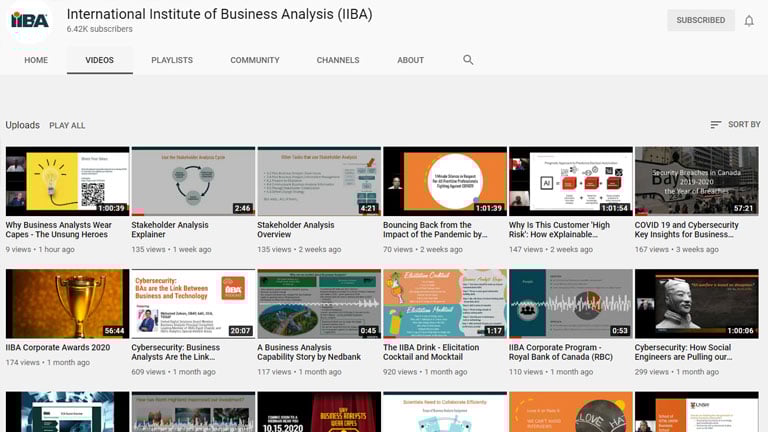This screenshot has height=432, width=768.
Task: Click the COVID 19 and Cybersecurity thumbnail
Action: [x=696, y=182]
